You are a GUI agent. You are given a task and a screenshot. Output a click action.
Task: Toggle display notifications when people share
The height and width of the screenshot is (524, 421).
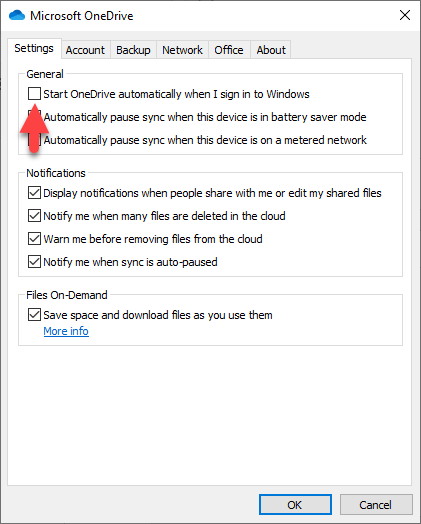[x=34, y=193]
